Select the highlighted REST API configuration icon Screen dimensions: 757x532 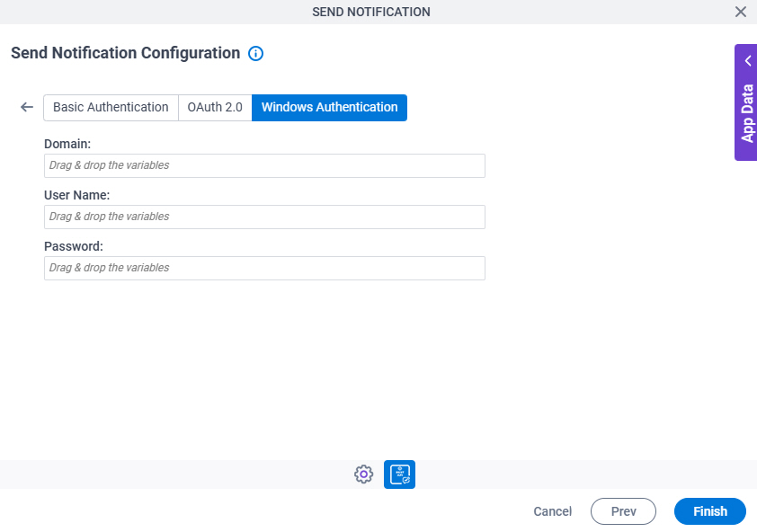pyautogui.click(x=399, y=474)
